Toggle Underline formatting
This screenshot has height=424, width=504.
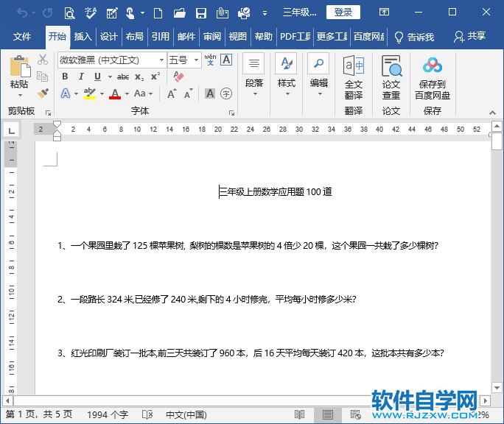(97, 77)
